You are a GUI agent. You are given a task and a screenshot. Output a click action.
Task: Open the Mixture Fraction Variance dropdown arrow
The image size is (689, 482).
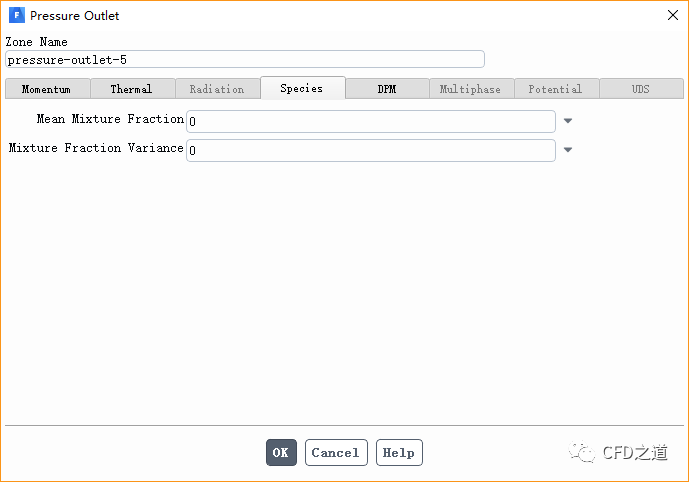(x=568, y=150)
